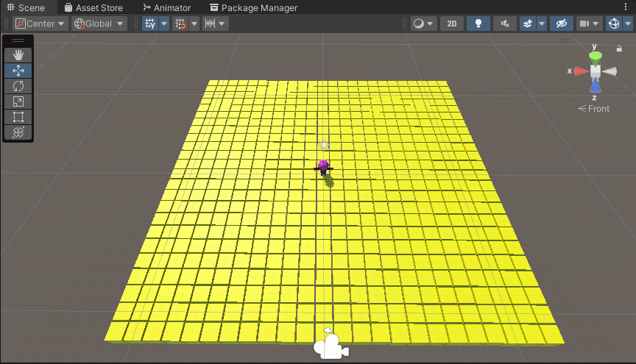The height and width of the screenshot is (364, 636).
Task: Click the gizmo center cube
Action: [x=595, y=71]
